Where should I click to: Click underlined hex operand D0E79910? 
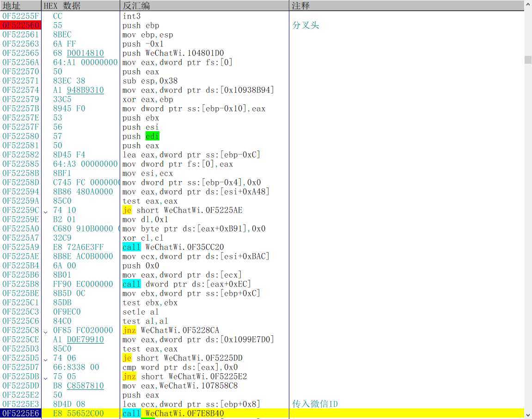(x=85, y=340)
